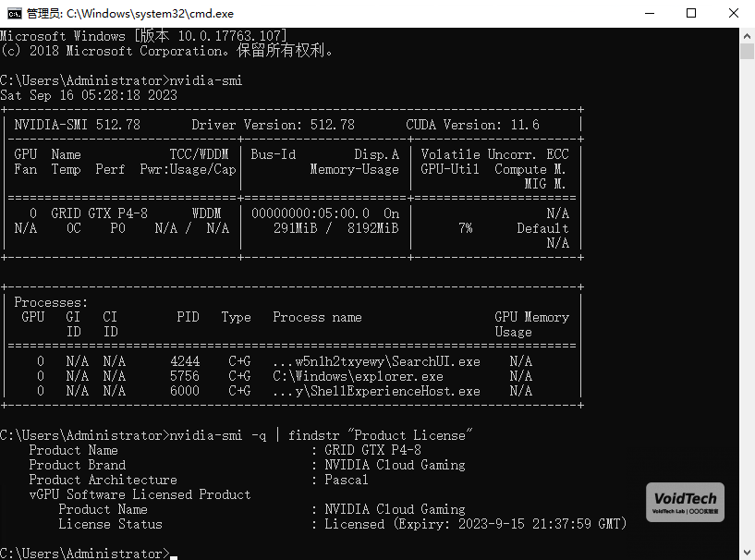This screenshot has height=560, width=755.
Task: Click the first typed command nvidia-smi
Action: tap(206, 80)
